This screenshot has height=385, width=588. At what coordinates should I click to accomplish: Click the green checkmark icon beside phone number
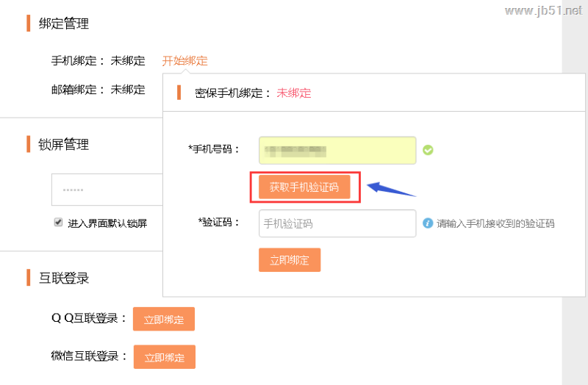(x=428, y=151)
